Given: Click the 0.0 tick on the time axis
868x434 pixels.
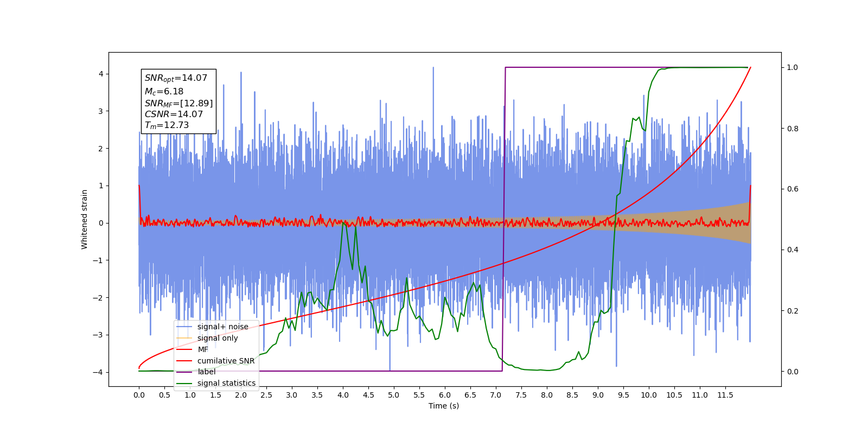Looking at the screenshot, I should [139, 395].
